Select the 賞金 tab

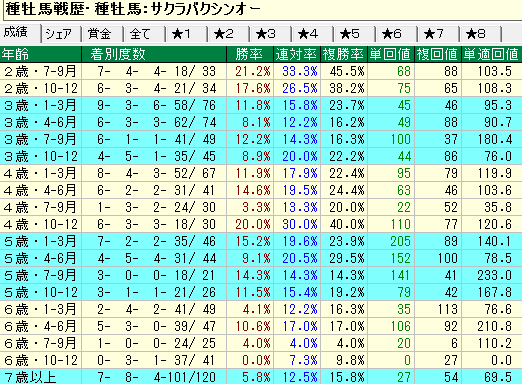(x=102, y=34)
